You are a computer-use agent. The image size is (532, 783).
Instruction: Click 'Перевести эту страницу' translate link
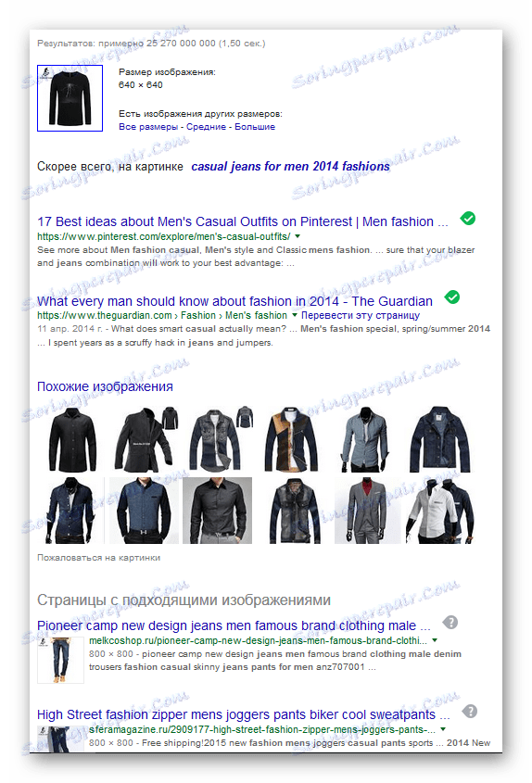click(361, 315)
